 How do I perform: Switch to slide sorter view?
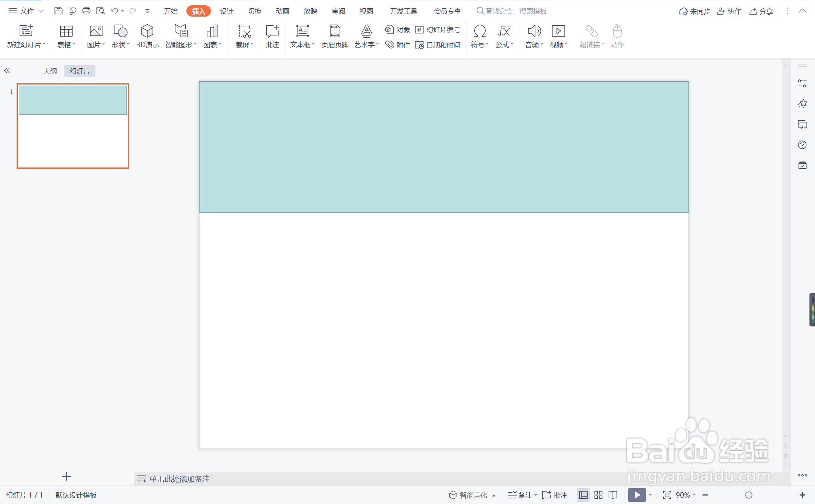[598, 495]
